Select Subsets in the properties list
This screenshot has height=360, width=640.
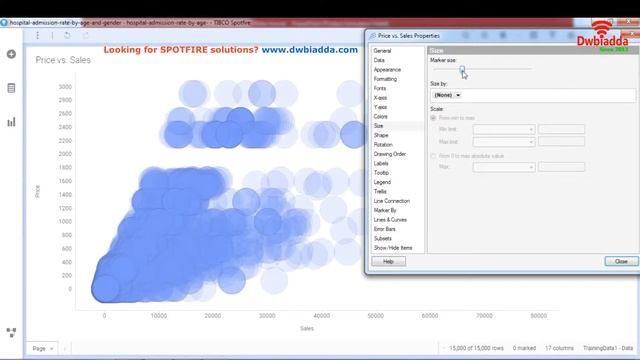[x=382, y=239]
